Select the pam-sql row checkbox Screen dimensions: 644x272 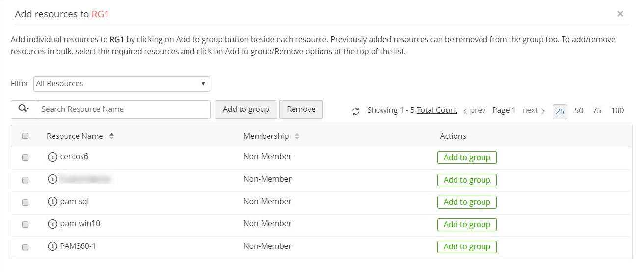[26, 202]
